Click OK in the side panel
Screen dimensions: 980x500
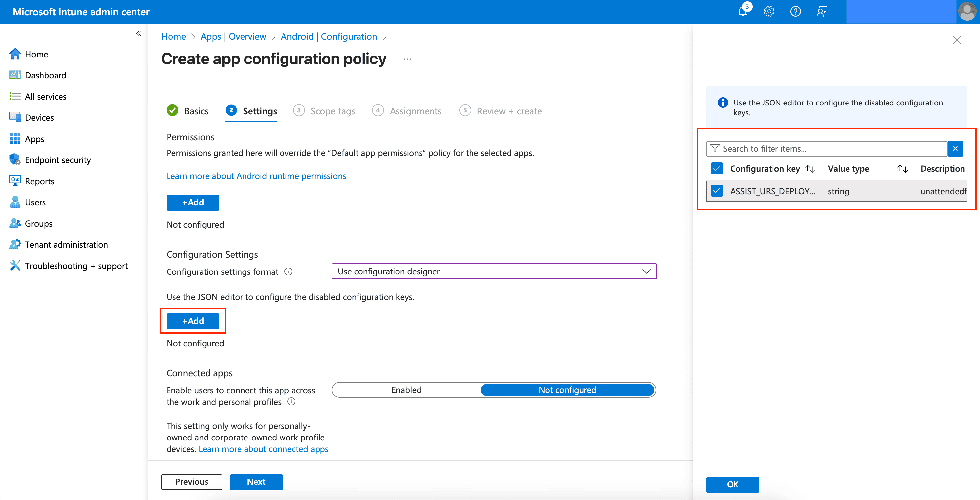pyautogui.click(x=733, y=485)
